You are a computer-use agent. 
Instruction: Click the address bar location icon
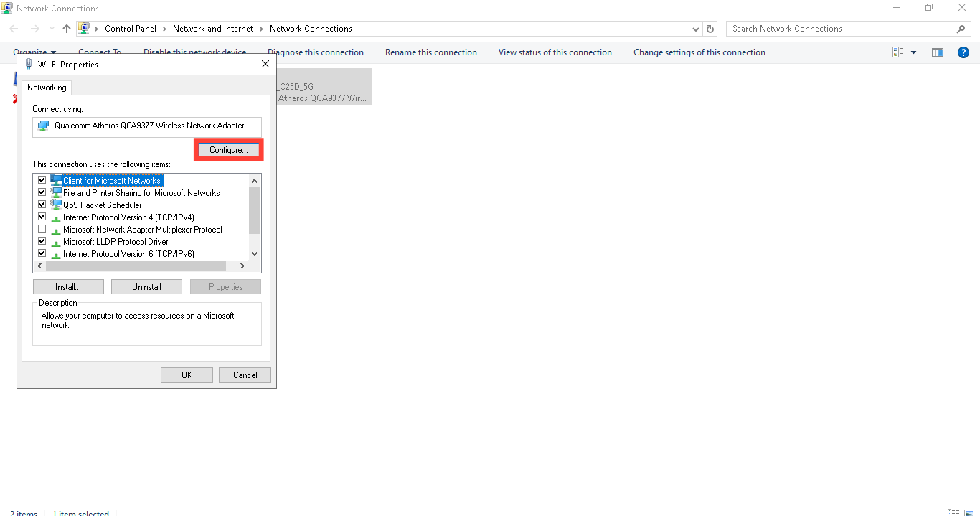coord(84,29)
